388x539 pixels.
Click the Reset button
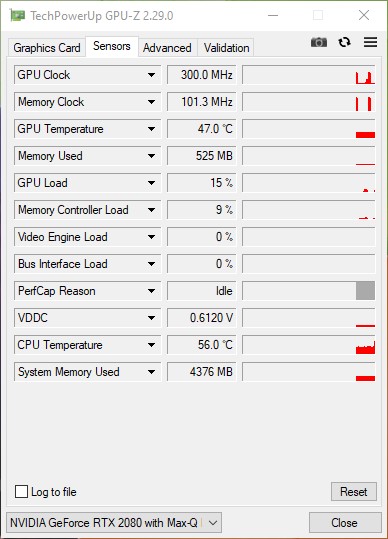[354, 492]
